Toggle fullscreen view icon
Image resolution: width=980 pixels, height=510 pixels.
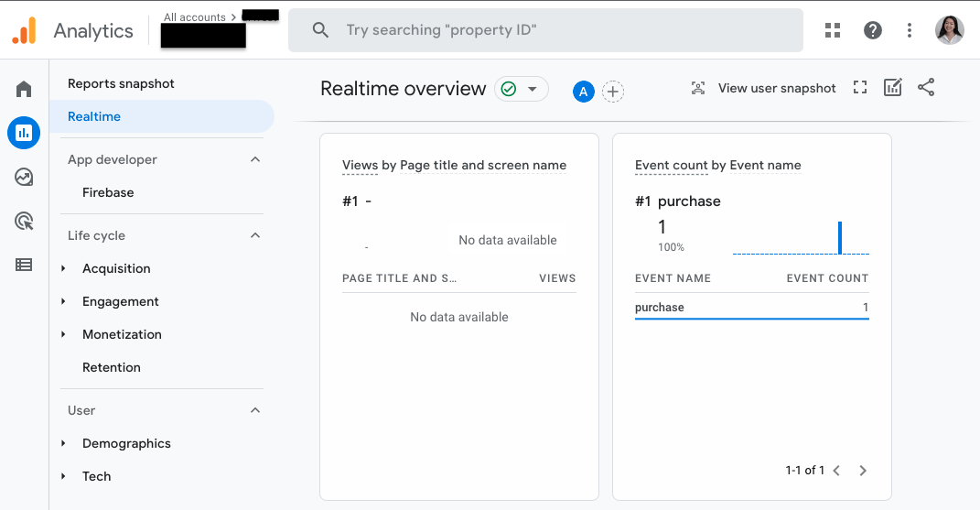click(x=860, y=88)
